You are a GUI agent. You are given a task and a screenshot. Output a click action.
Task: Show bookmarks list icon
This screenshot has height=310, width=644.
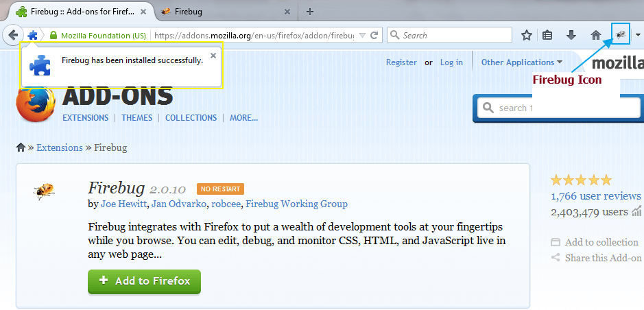(547, 36)
